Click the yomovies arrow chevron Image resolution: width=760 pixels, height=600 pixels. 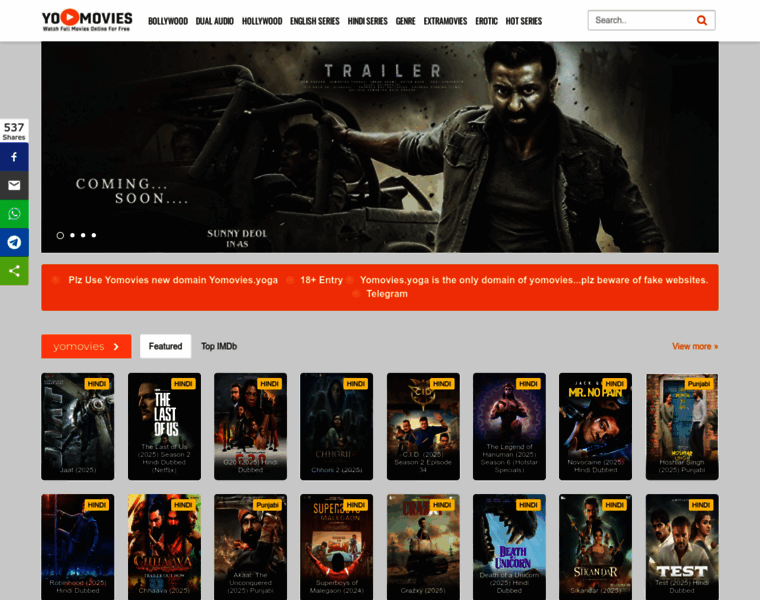pyautogui.click(x=116, y=347)
